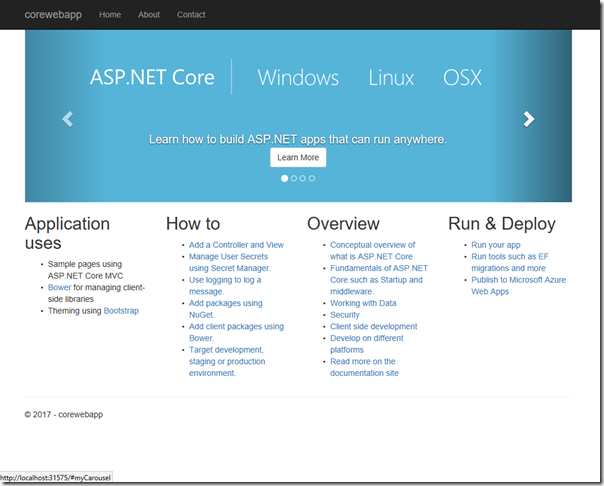Open the Contact nav item

191,15
